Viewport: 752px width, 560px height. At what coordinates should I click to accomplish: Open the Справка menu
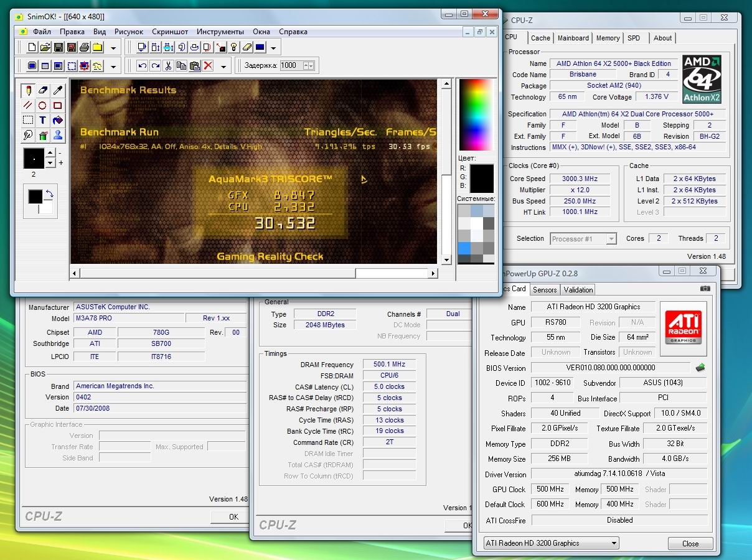coord(293,32)
